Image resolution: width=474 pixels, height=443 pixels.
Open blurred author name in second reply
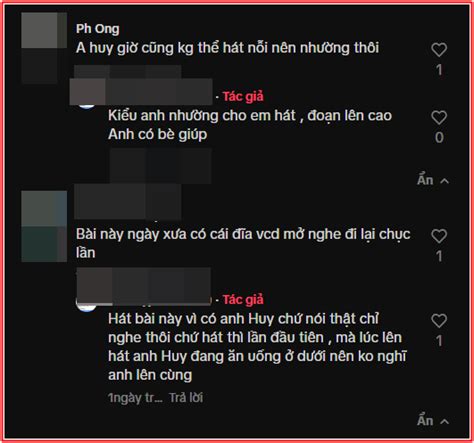(144, 286)
